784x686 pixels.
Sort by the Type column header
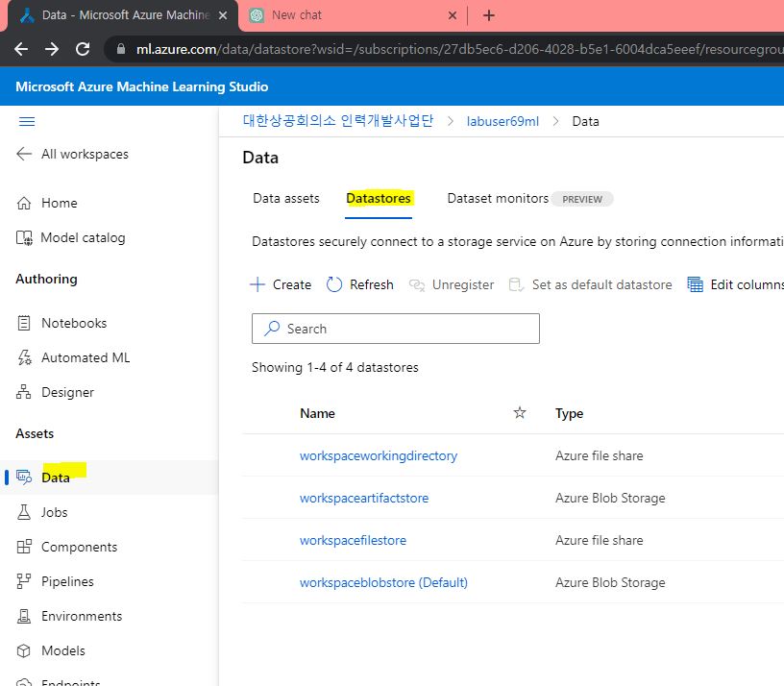pos(569,413)
